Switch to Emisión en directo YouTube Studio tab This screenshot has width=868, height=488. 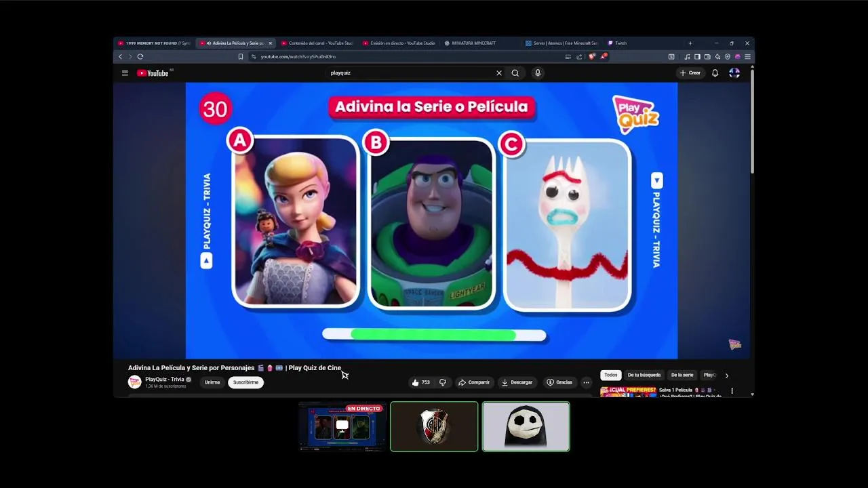(x=399, y=43)
